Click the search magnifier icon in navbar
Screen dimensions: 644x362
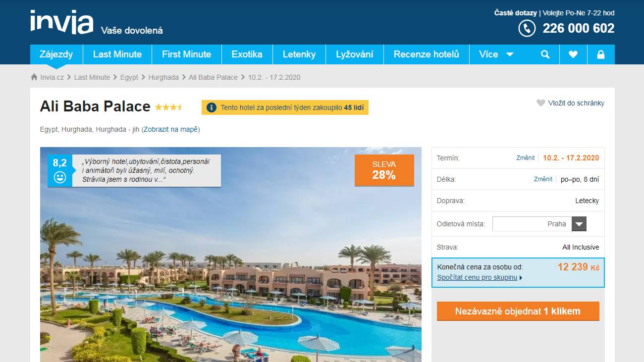tap(545, 54)
